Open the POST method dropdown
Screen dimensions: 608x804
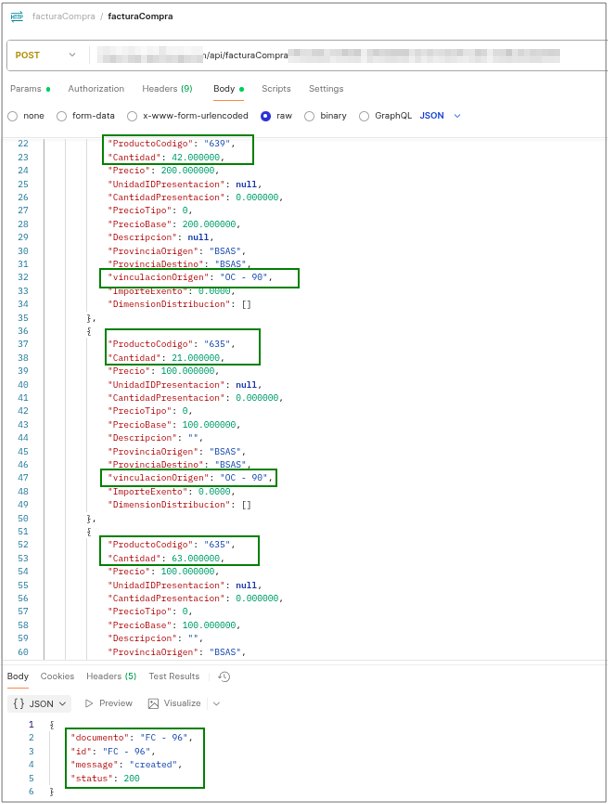45,55
